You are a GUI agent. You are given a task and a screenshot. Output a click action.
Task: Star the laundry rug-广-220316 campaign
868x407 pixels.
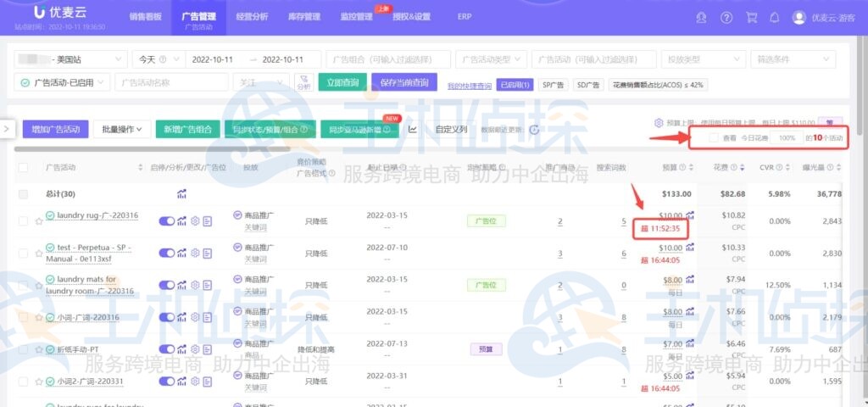point(39,221)
